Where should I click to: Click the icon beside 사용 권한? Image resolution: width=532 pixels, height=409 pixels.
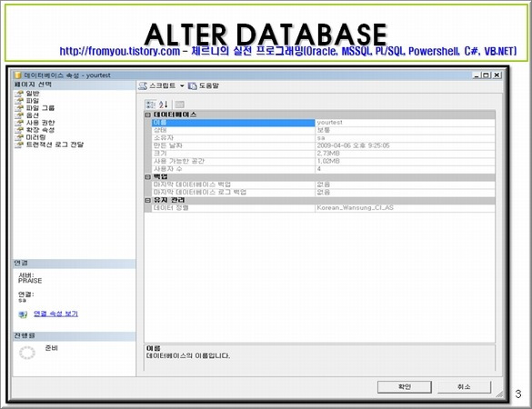coord(19,123)
